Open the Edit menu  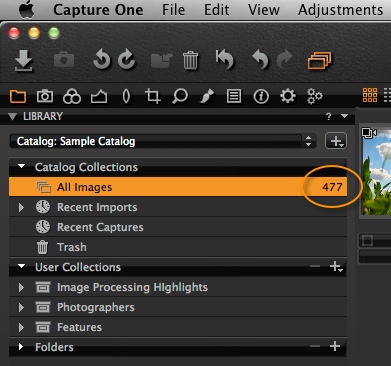(216, 9)
